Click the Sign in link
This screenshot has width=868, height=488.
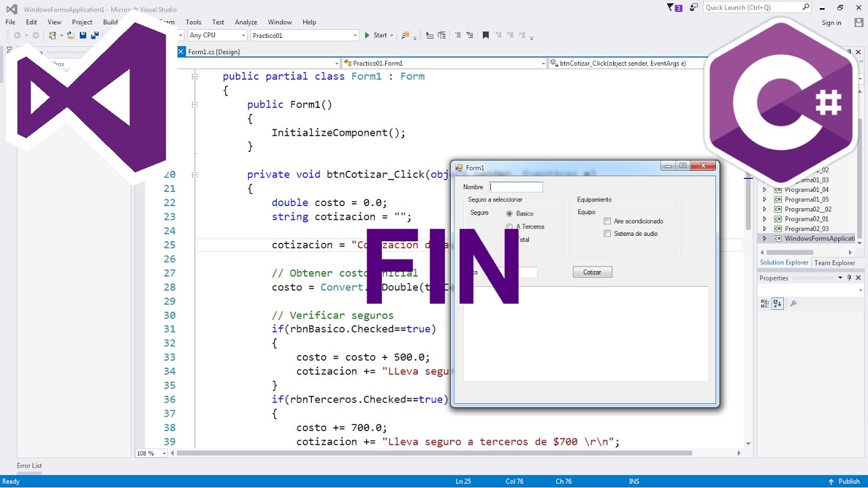point(831,23)
